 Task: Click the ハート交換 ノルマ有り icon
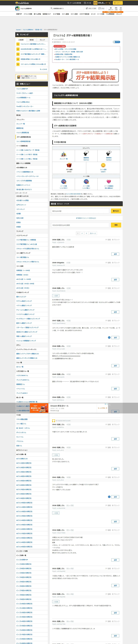click(x=64, y=182)
